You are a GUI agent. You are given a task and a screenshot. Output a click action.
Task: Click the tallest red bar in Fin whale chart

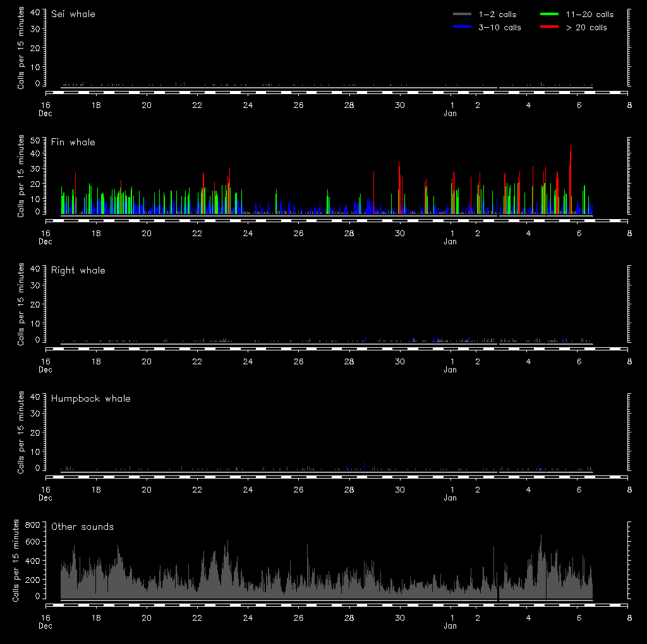pos(571,180)
